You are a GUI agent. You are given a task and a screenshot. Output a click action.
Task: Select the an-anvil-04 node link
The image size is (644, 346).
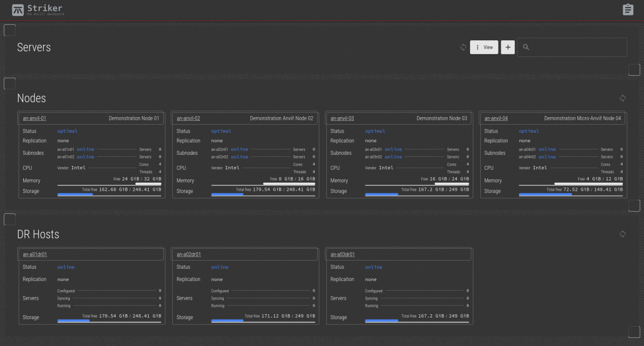pos(496,118)
